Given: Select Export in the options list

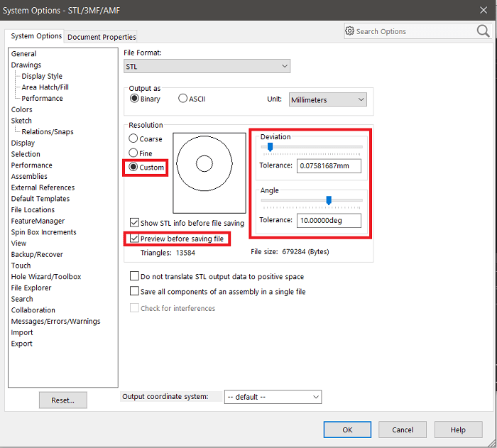Looking at the screenshot, I should tap(22, 344).
